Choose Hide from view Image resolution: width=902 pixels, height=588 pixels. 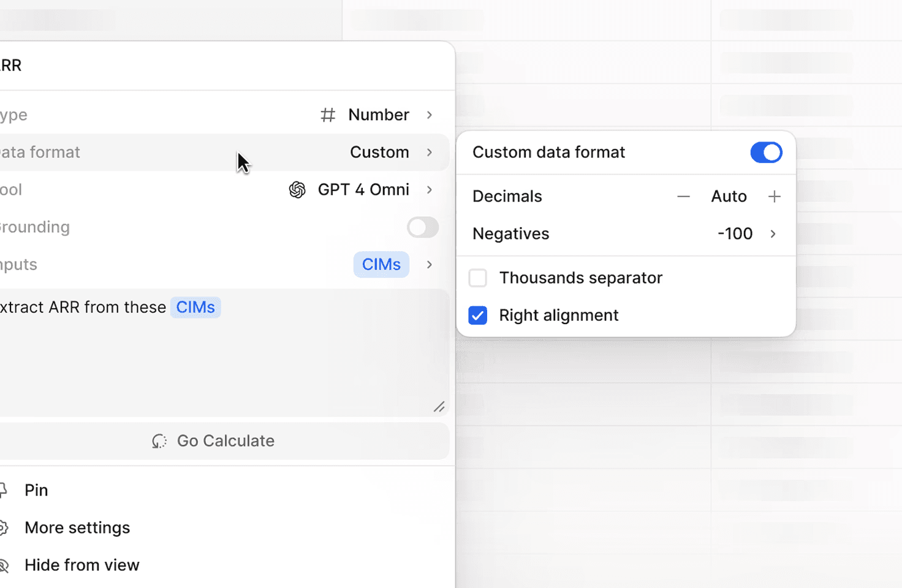(x=82, y=565)
